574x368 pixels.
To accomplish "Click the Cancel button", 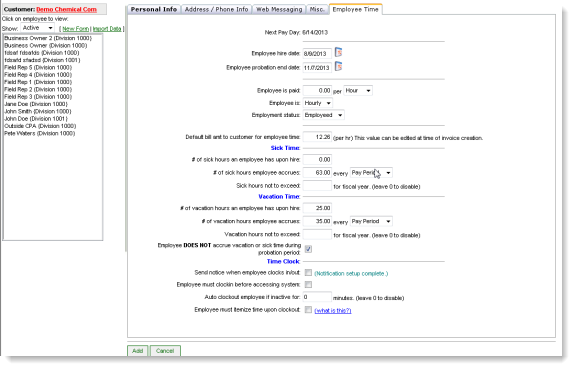I will point(165,351).
